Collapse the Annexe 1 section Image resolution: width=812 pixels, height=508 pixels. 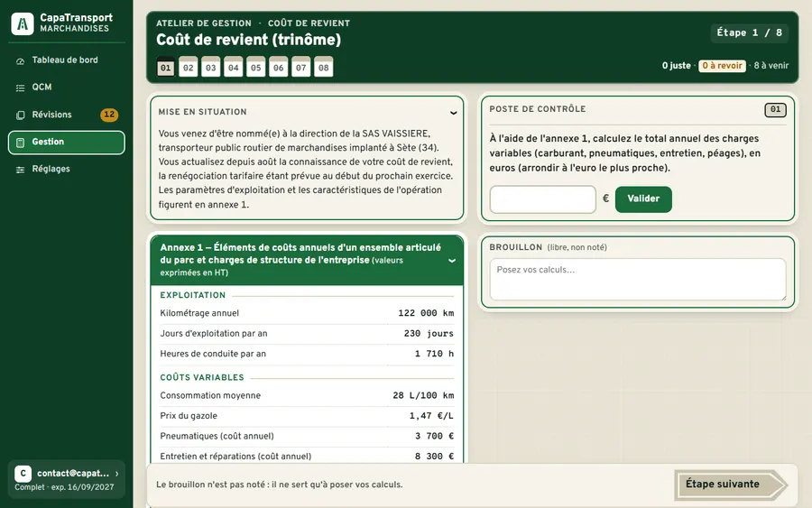point(452,261)
